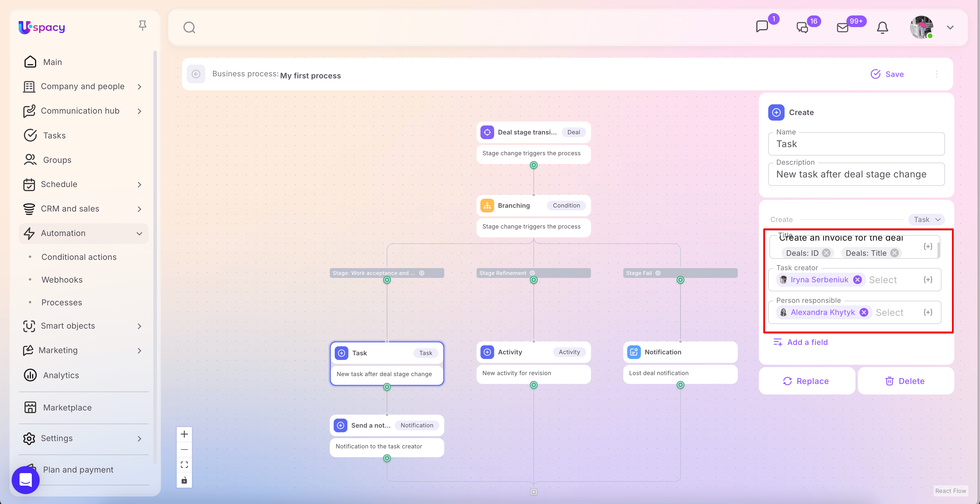The width and height of the screenshot is (980, 504).
Task: Open Processes under Automation
Action: click(x=62, y=303)
